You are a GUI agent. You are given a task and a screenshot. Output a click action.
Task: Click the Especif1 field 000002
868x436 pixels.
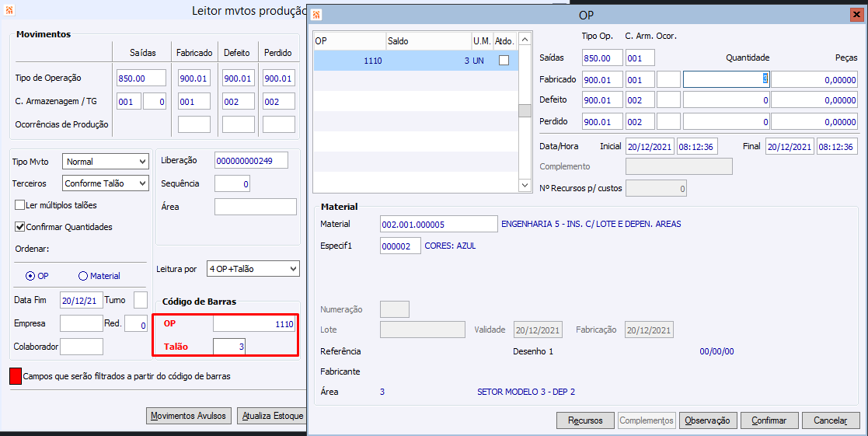[400, 246]
